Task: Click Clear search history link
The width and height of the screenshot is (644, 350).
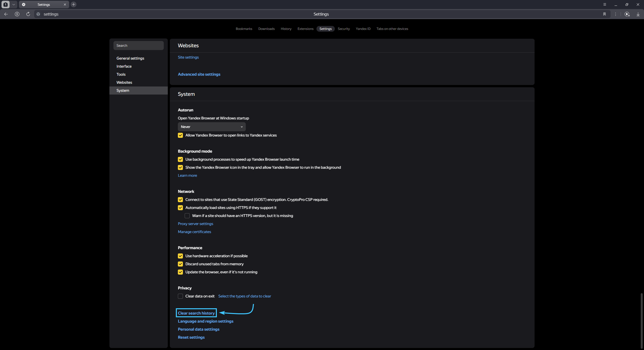Action: (196, 313)
